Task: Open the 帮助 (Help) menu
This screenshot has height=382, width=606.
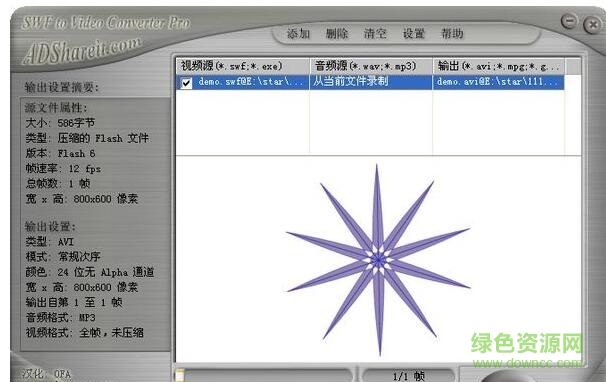Action: (x=452, y=34)
